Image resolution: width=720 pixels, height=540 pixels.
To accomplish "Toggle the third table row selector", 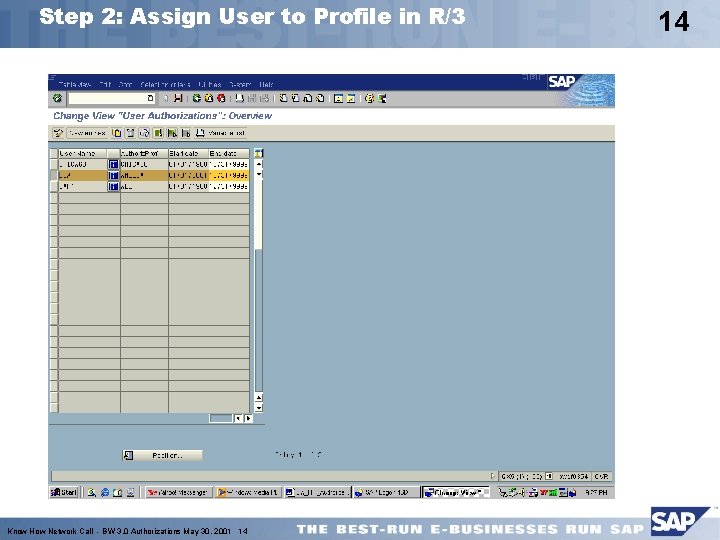I will pos(54,186).
